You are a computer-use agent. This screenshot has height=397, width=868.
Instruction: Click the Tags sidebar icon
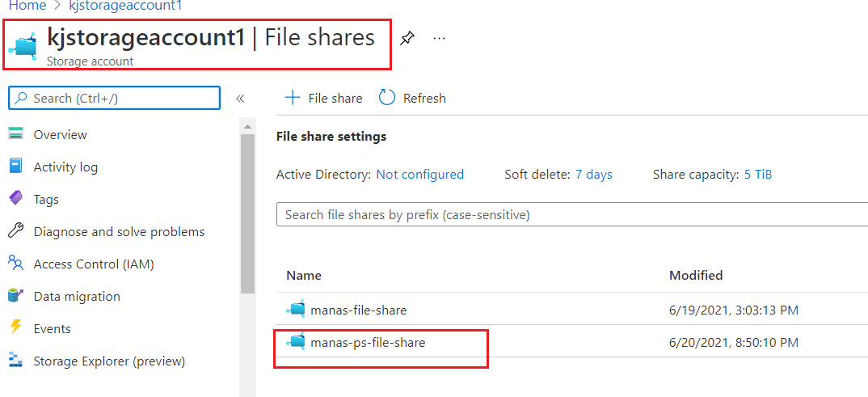(x=15, y=199)
